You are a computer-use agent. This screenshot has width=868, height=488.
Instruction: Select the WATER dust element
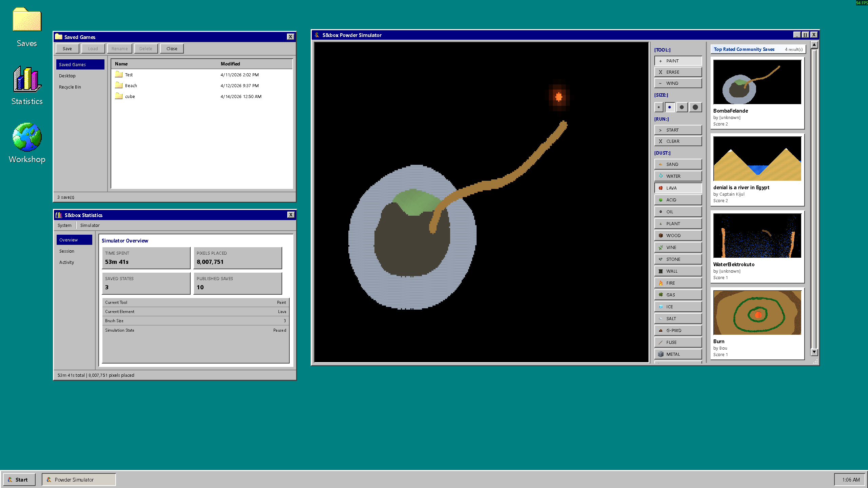(x=678, y=176)
